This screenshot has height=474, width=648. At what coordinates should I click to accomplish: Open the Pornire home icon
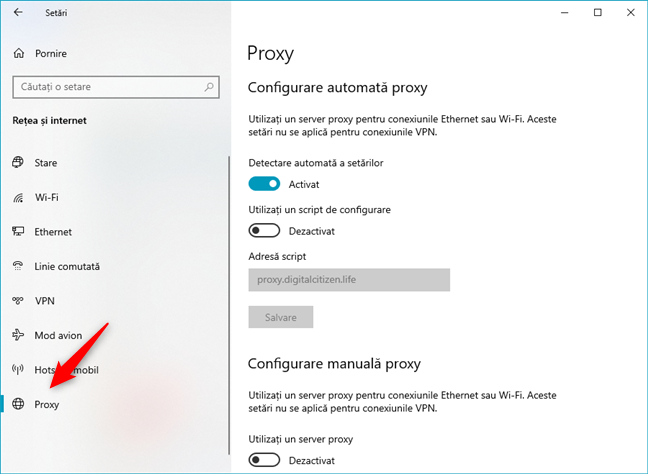18,51
